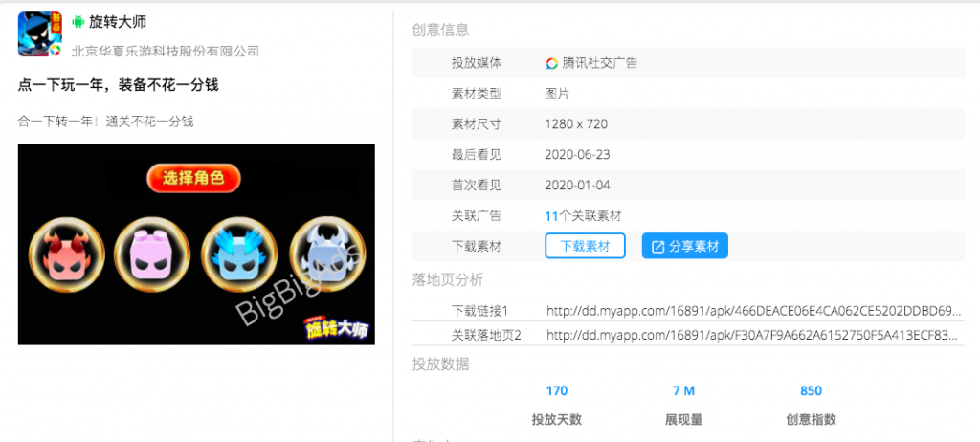Open the 11个关联素材 related materials link

[583, 215]
